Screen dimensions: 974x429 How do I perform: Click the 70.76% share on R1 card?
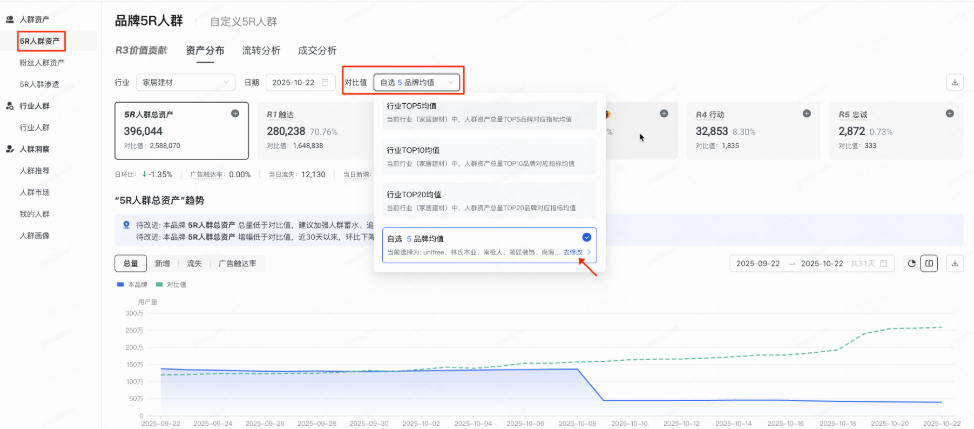[324, 132]
